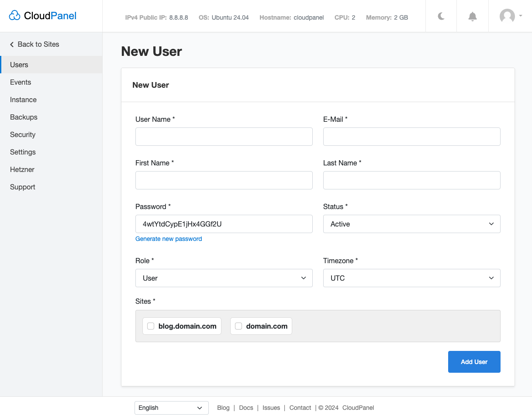
Task: Open the Role dropdown
Action: 224,278
